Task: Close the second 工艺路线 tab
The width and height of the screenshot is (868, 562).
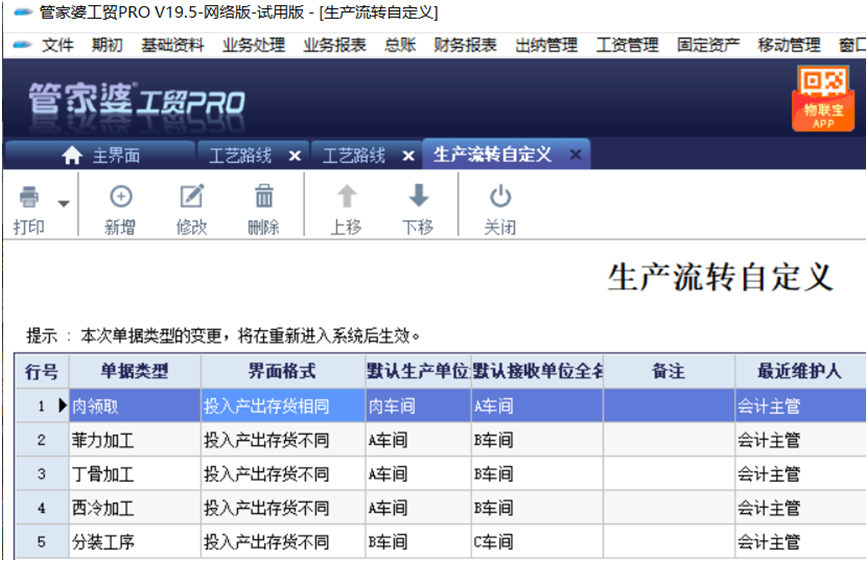Action: pyautogui.click(x=409, y=156)
